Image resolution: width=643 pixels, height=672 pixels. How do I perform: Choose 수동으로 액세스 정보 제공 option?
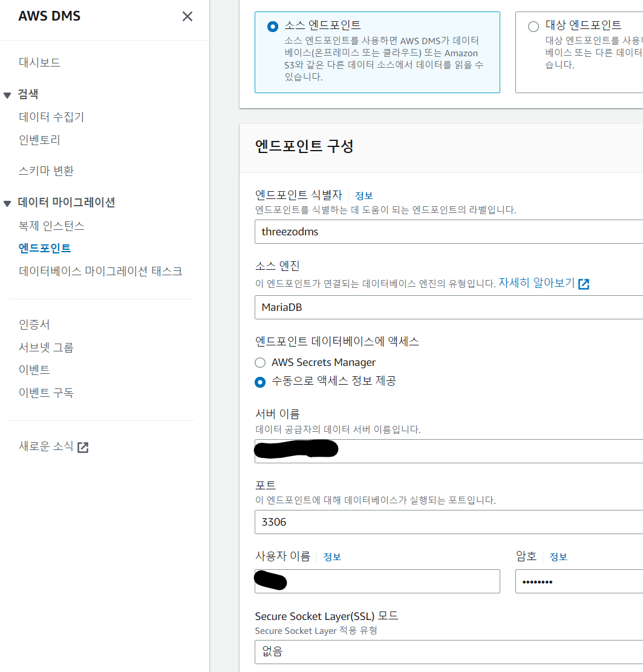tap(260, 382)
